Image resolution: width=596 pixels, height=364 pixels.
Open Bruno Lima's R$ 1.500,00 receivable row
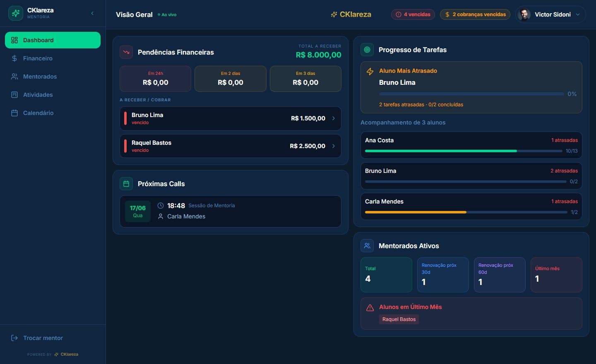(x=231, y=119)
